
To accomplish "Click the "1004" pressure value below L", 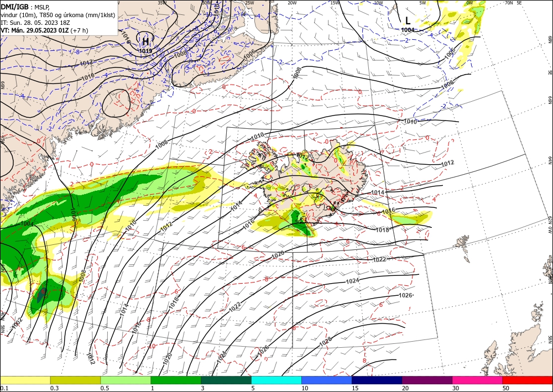I will click(408, 30).
